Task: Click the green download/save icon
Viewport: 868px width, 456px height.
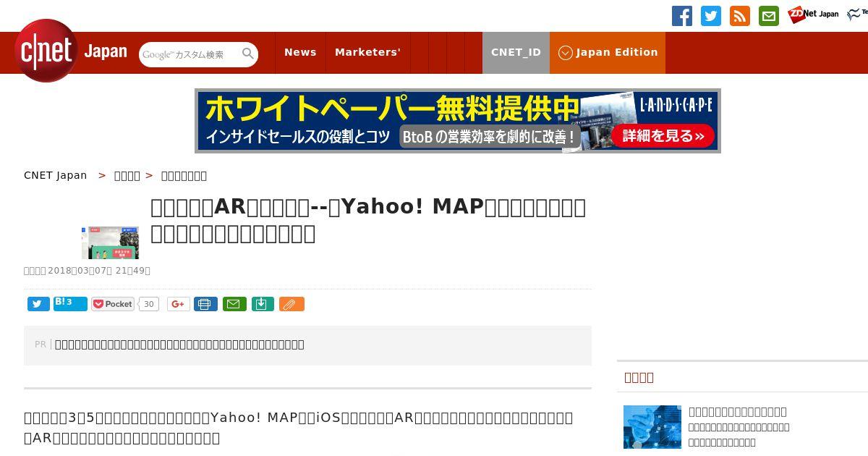Action: 263,304
